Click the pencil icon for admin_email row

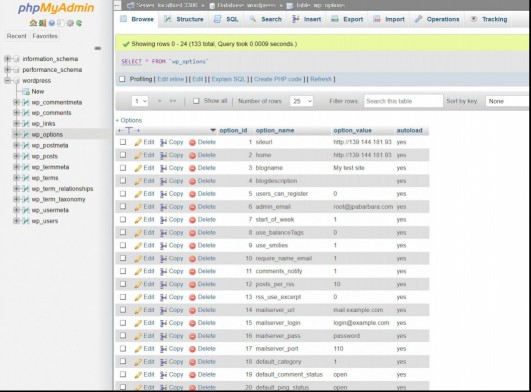click(x=138, y=207)
